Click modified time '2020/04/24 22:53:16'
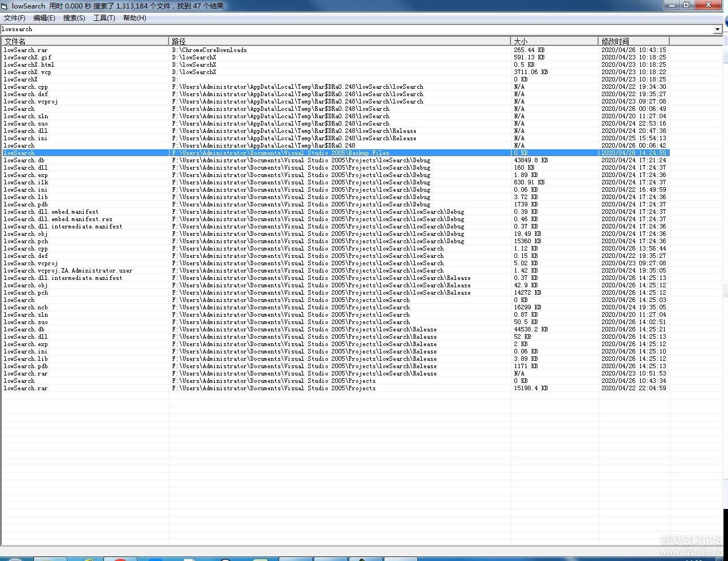 click(634, 123)
